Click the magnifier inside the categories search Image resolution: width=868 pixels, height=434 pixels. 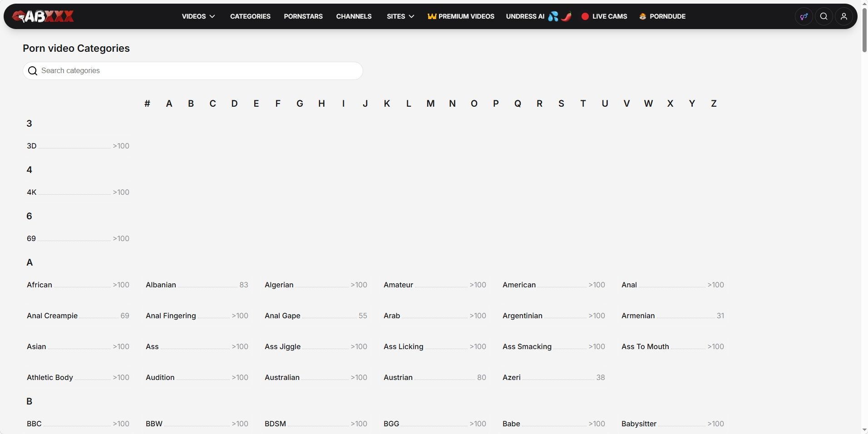click(x=33, y=71)
